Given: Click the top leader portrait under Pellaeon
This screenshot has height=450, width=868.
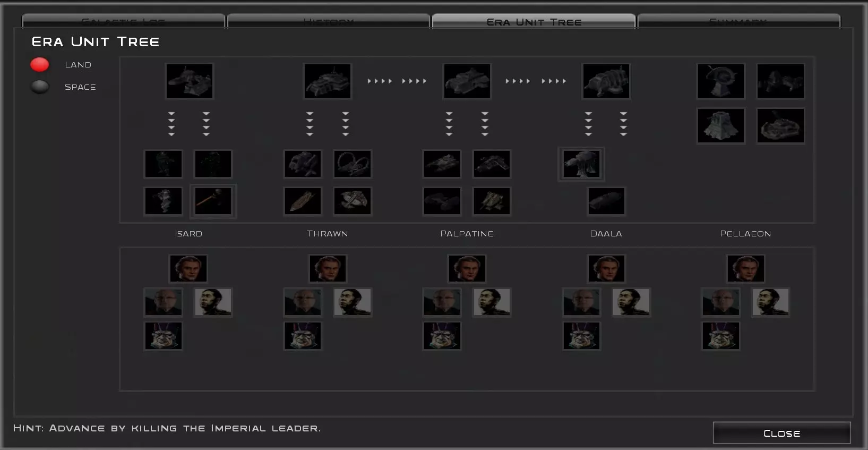Looking at the screenshot, I should click(745, 268).
